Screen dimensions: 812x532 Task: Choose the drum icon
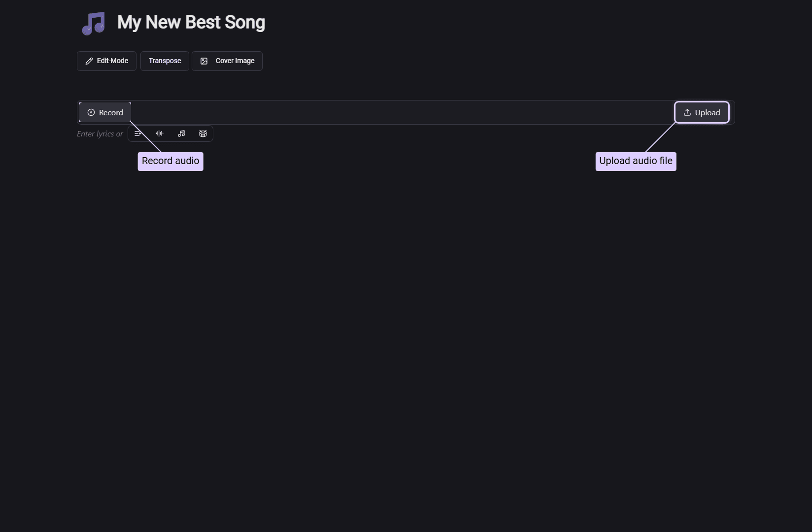(x=203, y=133)
